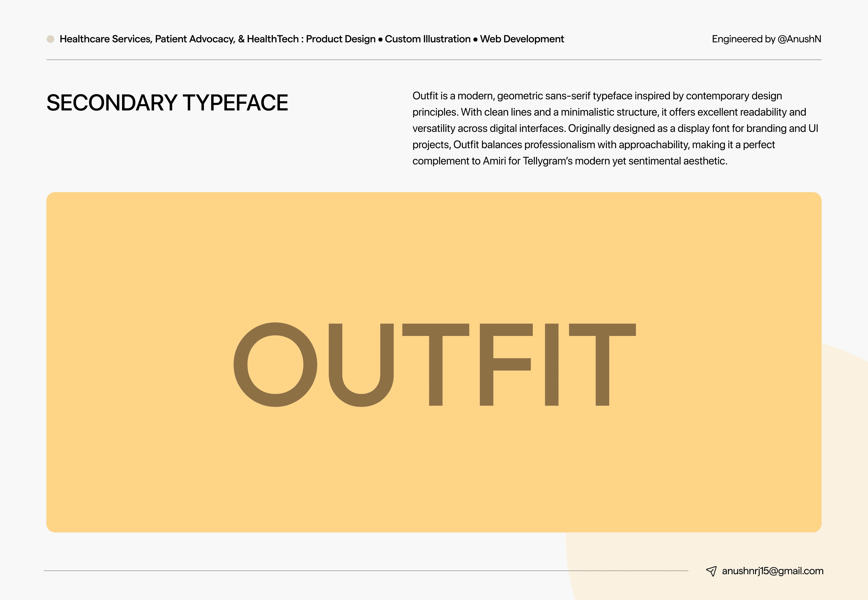
Task: Click the line starting "projects, Outfit balances professionalism"
Action: pos(594,145)
